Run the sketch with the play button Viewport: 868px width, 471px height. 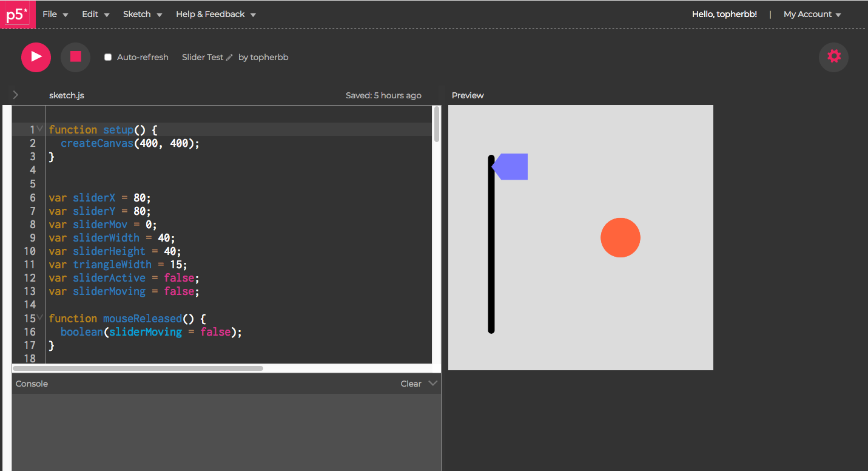click(36, 57)
